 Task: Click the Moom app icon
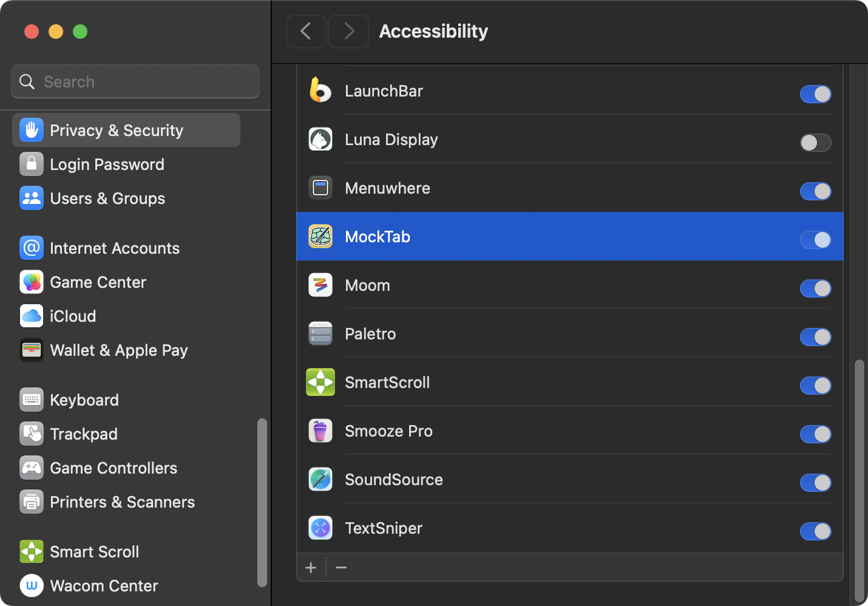click(x=320, y=285)
